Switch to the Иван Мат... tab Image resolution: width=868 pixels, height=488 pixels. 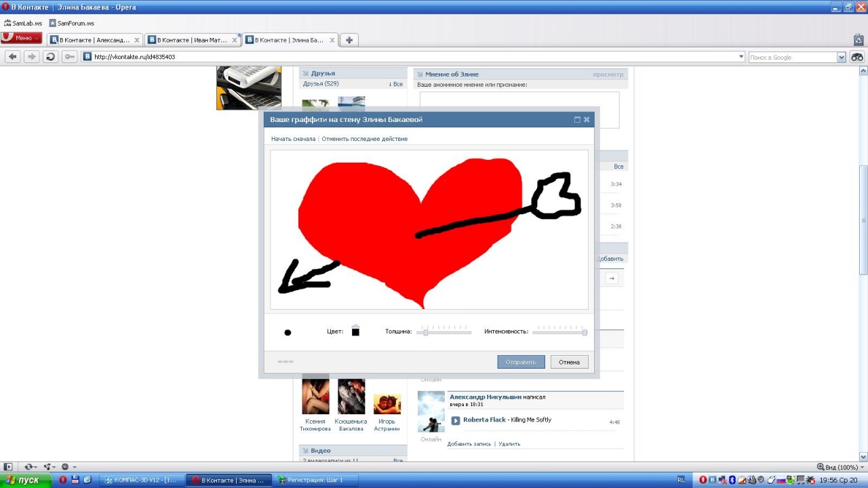[x=193, y=40]
